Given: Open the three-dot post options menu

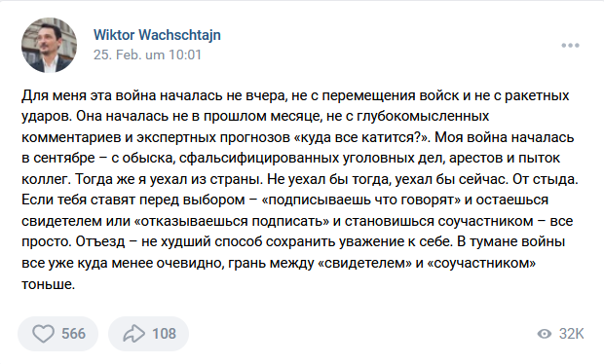Looking at the screenshot, I should tap(570, 46).
